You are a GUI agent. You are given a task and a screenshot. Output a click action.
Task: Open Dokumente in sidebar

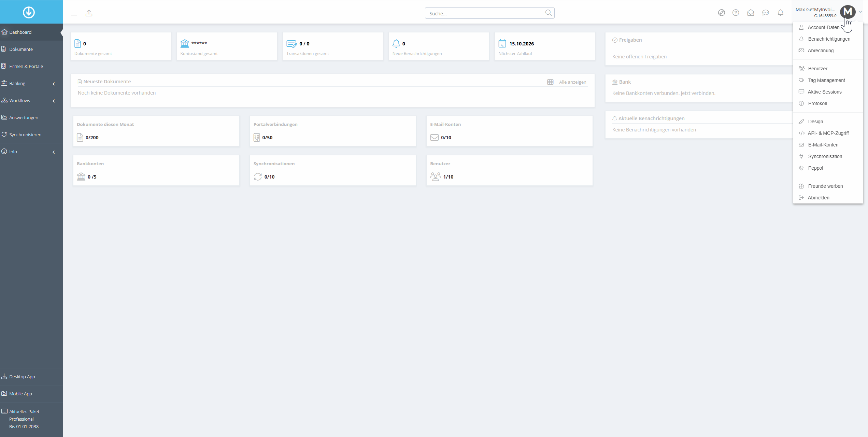pos(31,49)
